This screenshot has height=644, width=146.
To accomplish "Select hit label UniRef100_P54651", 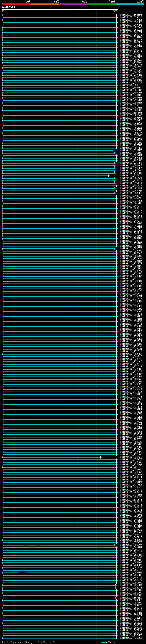I will [x=131, y=540].
